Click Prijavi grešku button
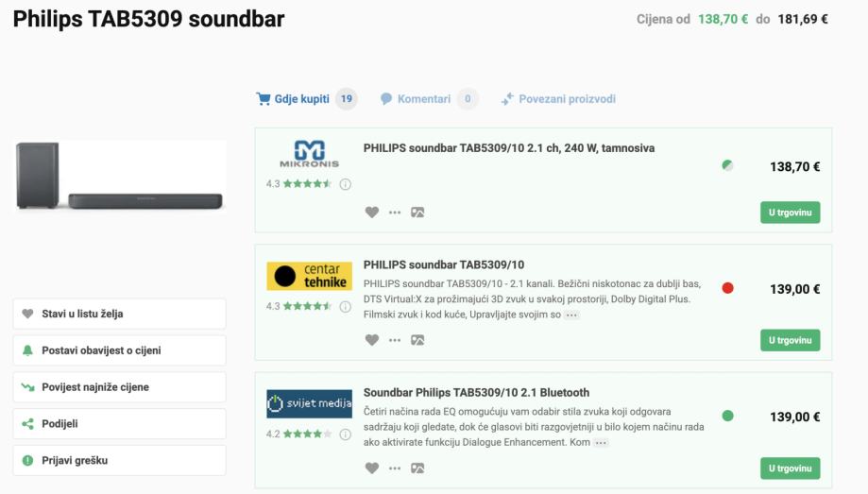Image resolution: width=868 pixels, height=494 pixels. [x=120, y=460]
